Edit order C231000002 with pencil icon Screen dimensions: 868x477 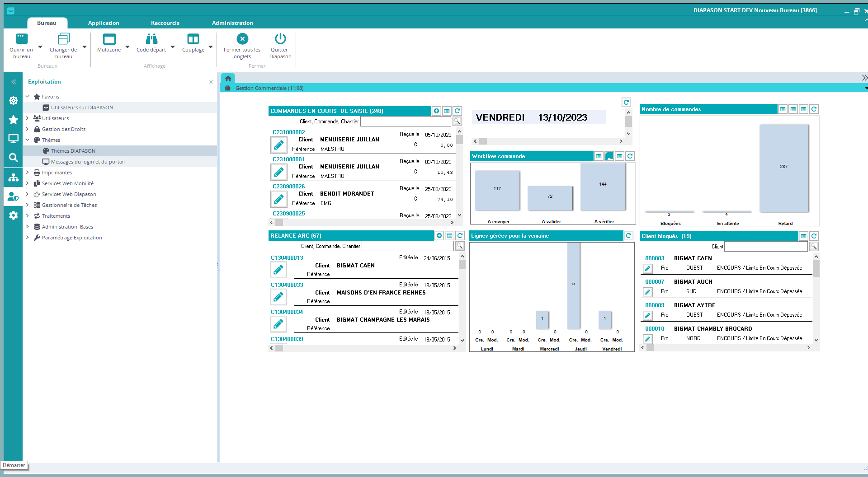[278, 145]
